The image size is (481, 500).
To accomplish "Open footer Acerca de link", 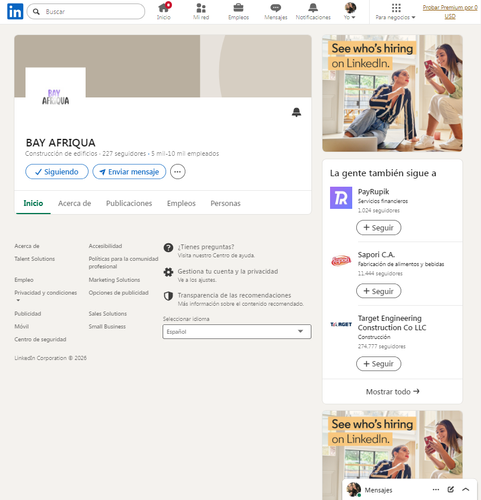I will (27, 246).
